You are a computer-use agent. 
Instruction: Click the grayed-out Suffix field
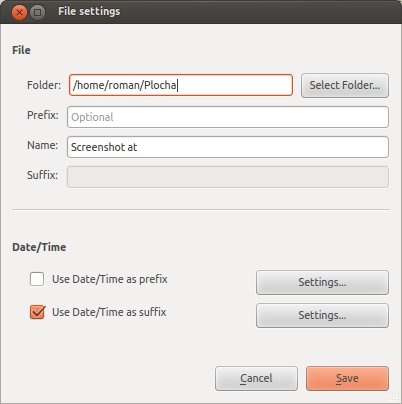click(228, 177)
